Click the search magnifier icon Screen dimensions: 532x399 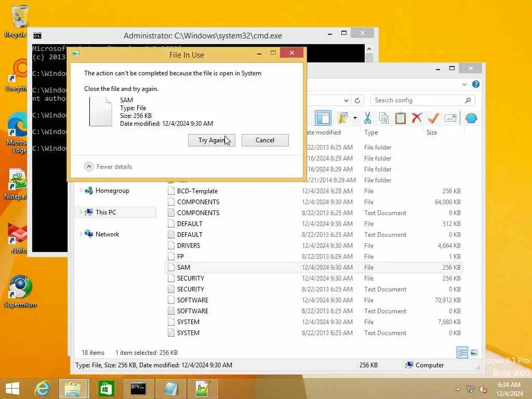click(468, 100)
